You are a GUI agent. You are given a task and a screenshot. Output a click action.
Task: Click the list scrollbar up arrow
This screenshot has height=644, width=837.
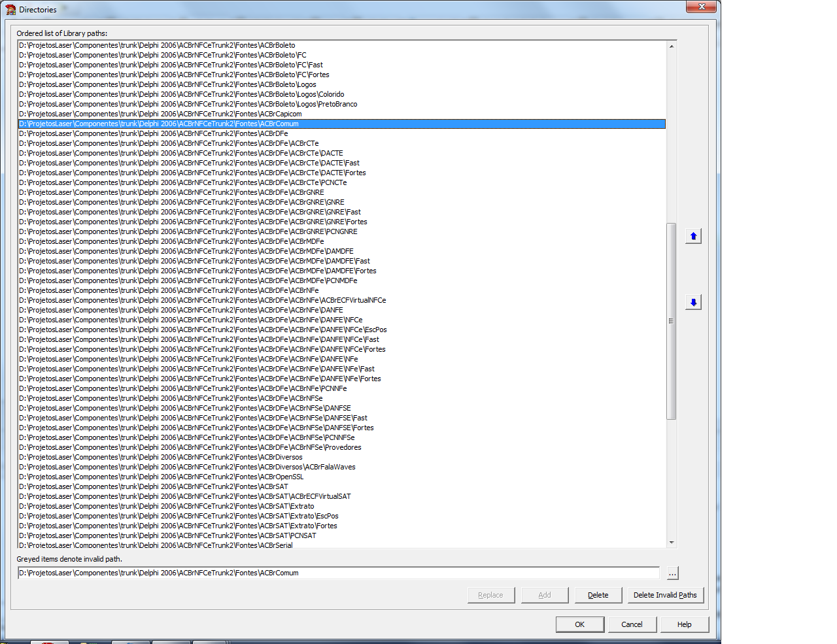pyautogui.click(x=672, y=46)
